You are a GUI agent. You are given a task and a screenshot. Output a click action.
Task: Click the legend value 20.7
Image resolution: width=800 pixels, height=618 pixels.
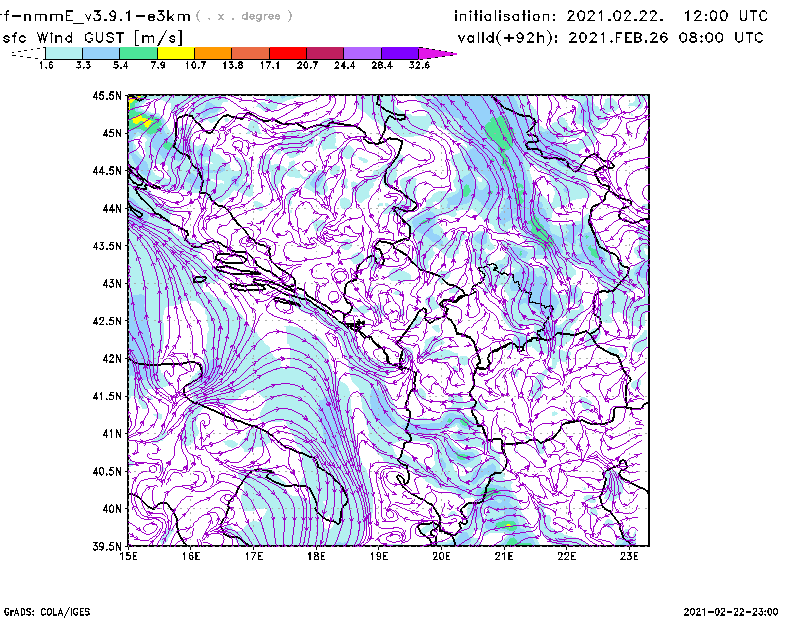coord(307,65)
